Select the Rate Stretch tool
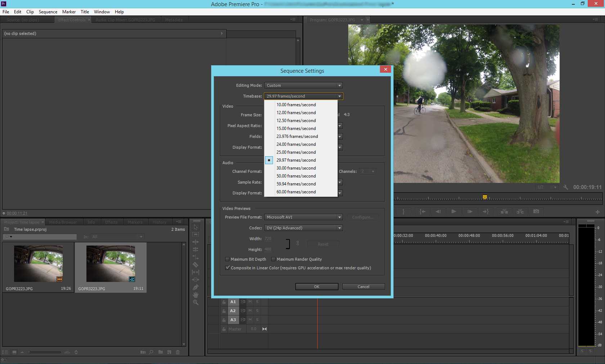 click(x=196, y=257)
